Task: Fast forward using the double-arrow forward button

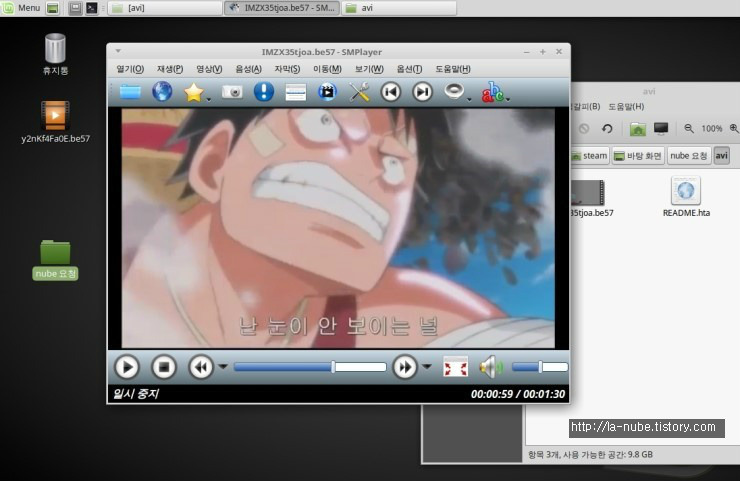Action: (x=405, y=367)
